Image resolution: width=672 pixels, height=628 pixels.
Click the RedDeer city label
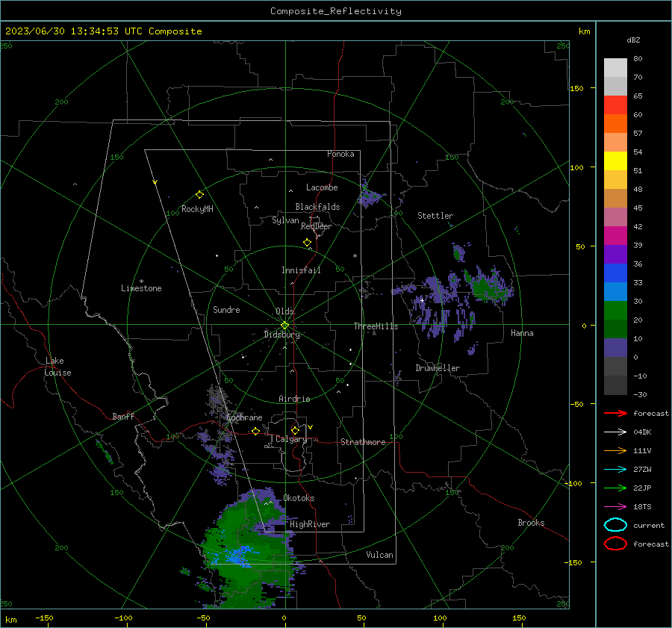point(317,226)
